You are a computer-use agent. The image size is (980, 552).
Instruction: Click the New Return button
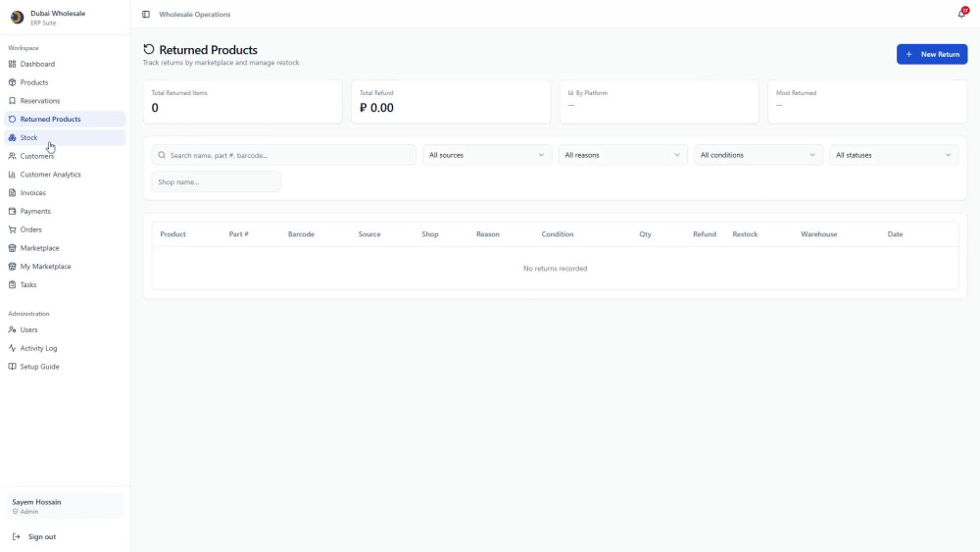(932, 54)
